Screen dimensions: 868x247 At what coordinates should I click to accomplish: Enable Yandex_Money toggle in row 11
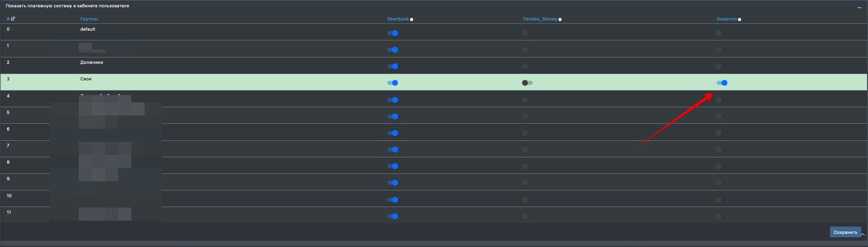point(525,216)
